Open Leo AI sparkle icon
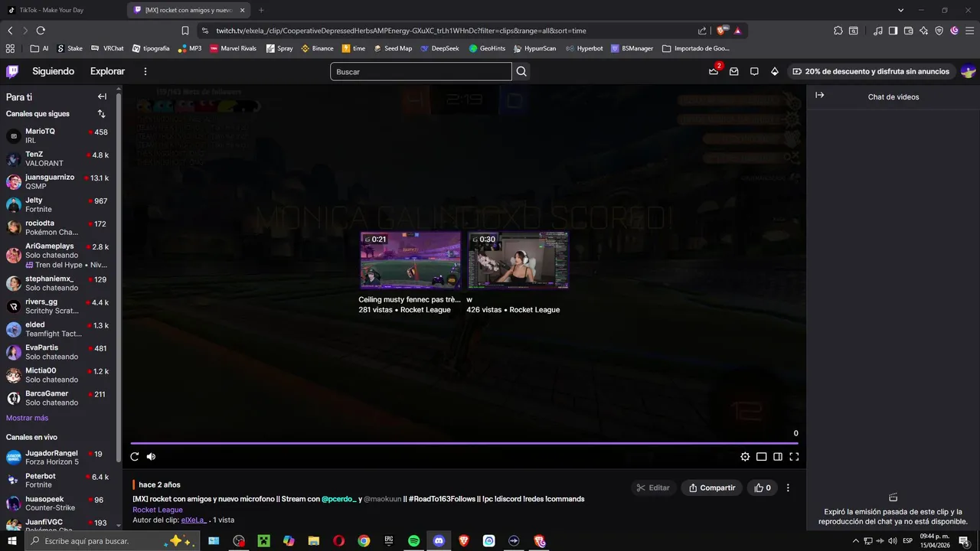 924,31
